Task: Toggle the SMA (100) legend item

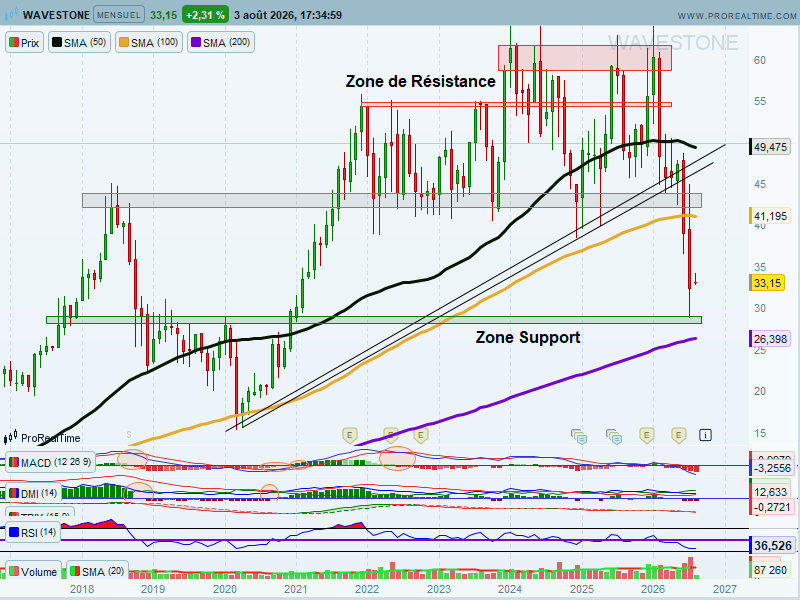Action: click(x=148, y=42)
